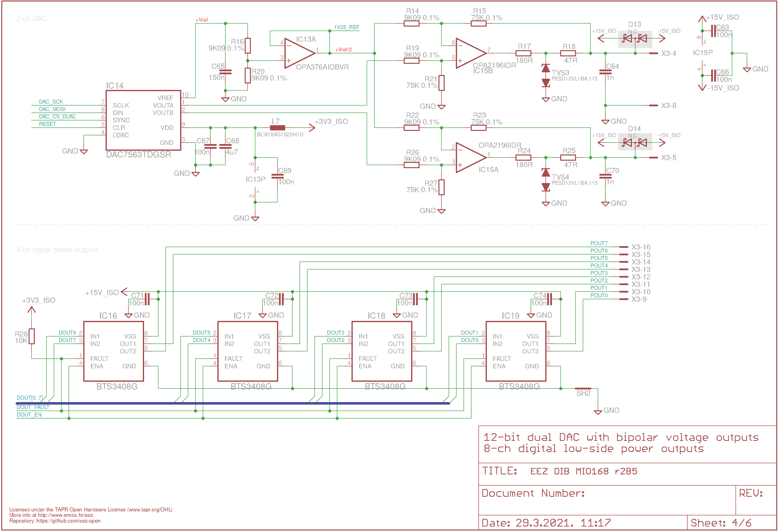The height and width of the screenshot is (532, 778).
Task: Click the DAC_CS_DUAL net label
Action: pos(58,116)
